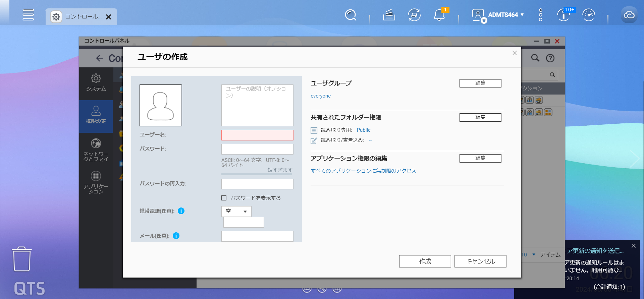Click すべてのアプリケーションに無制限のアクセス link
Viewport: 644px width, 299px height.
point(364,171)
